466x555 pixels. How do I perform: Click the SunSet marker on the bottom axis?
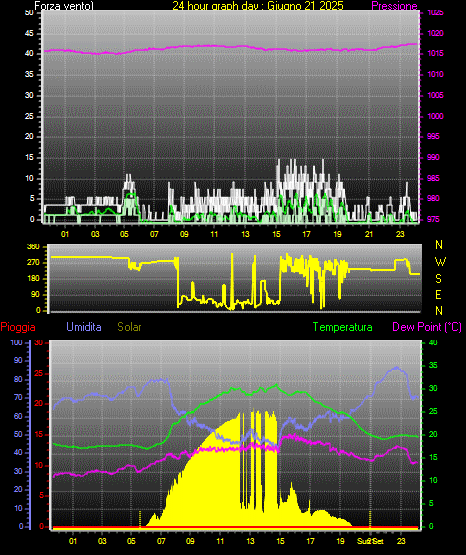(x=370, y=541)
